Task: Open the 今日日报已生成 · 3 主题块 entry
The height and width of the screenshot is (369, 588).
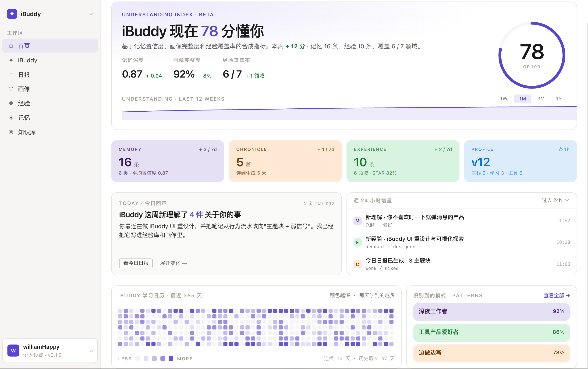Action: point(462,264)
